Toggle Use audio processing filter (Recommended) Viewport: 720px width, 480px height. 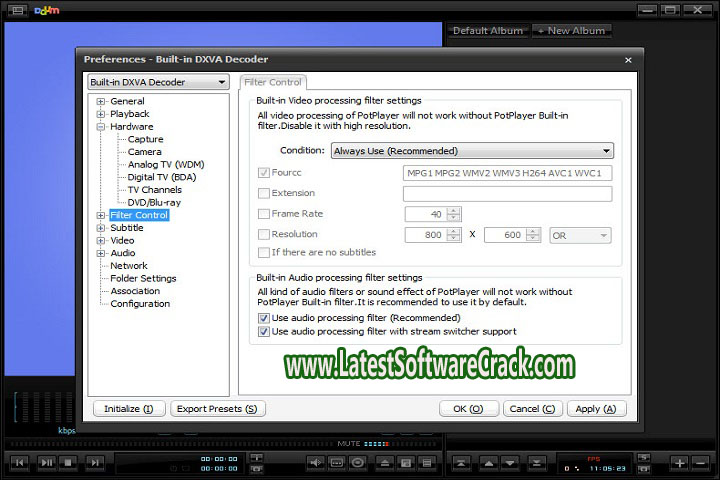coord(264,318)
